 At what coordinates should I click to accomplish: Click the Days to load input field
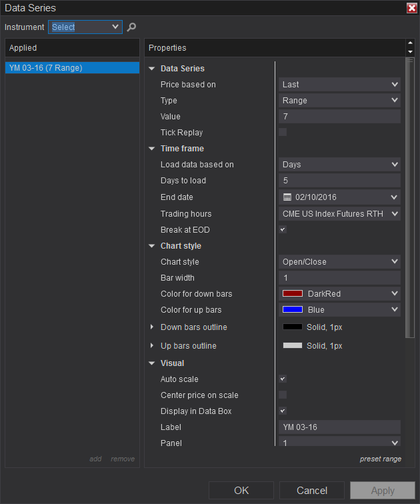coord(339,181)
